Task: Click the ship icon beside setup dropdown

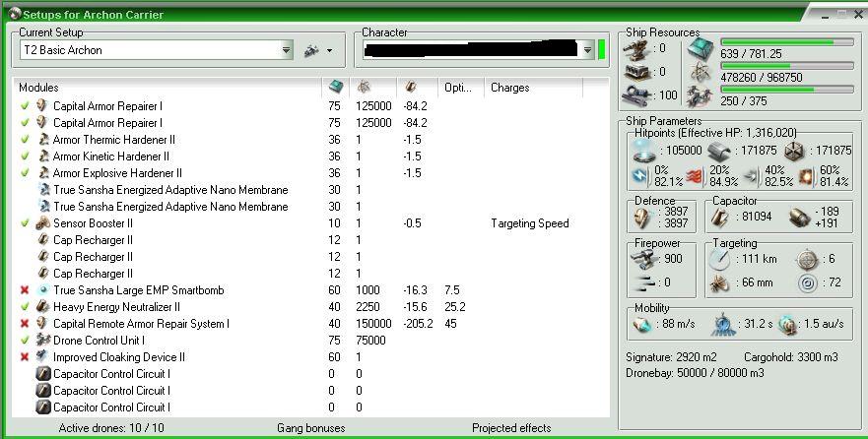Action: tap(312, 50)
